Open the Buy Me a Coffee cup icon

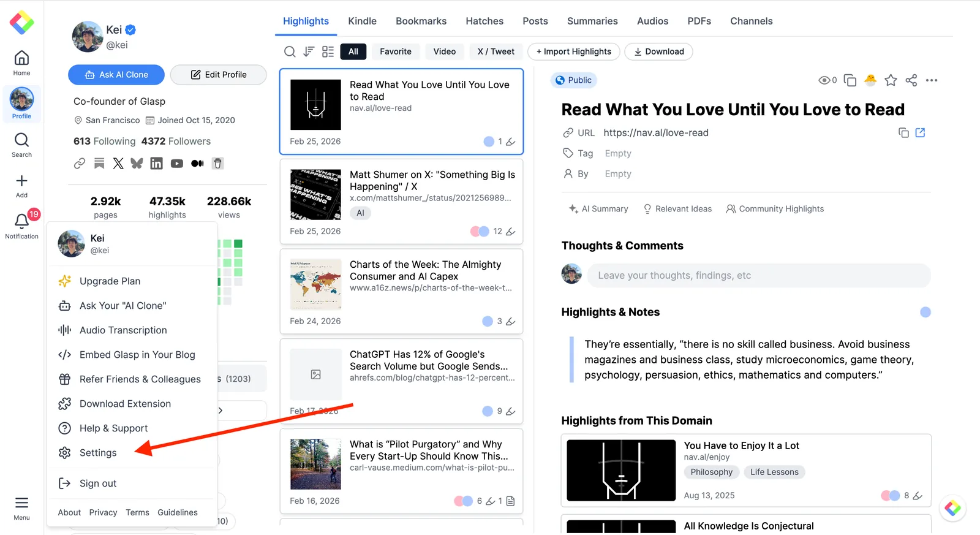[x=217, y=163]
